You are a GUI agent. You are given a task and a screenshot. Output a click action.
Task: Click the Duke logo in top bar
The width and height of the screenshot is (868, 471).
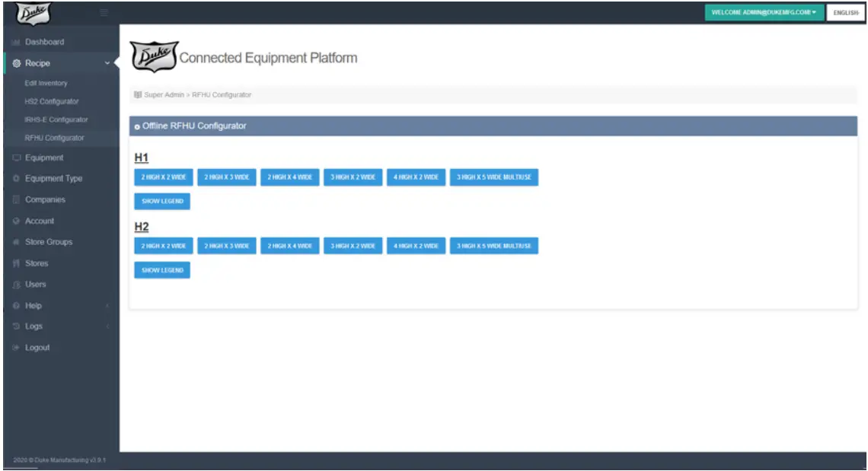coord(34,13)
